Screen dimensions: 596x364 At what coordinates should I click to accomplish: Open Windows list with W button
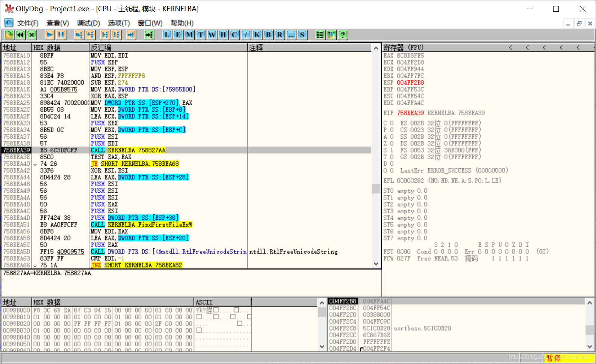pos(212,35)
